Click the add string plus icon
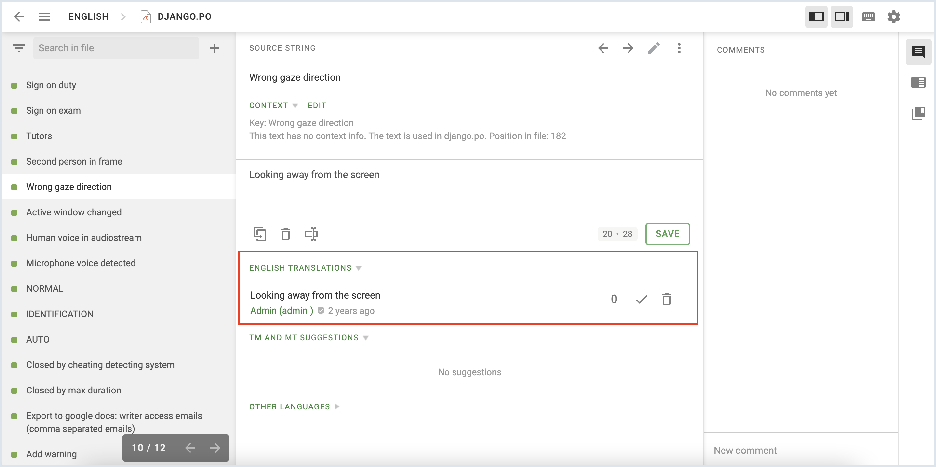This screenshot has width=936, height=467. pyautogui.click(x=214, y=48)
